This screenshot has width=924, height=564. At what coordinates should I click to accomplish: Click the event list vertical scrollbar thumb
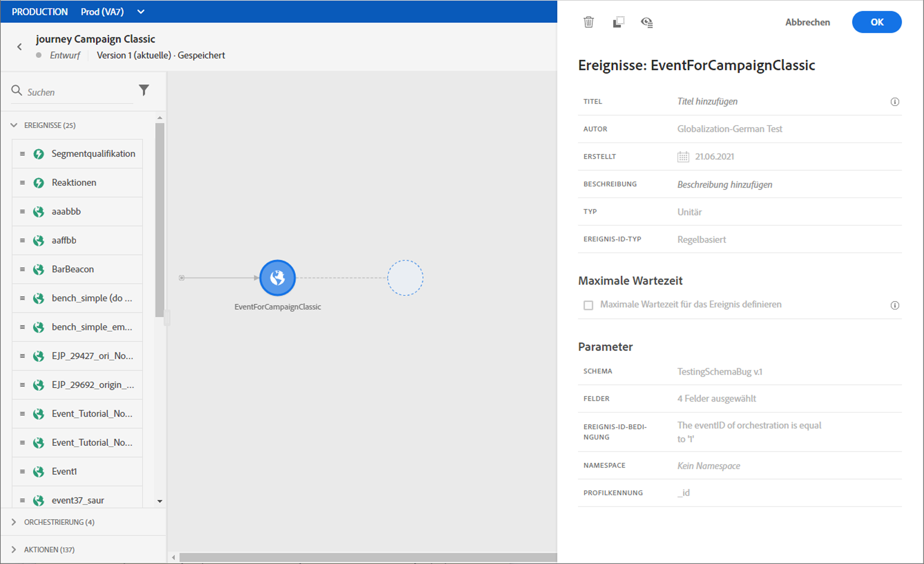click(160, 221)
